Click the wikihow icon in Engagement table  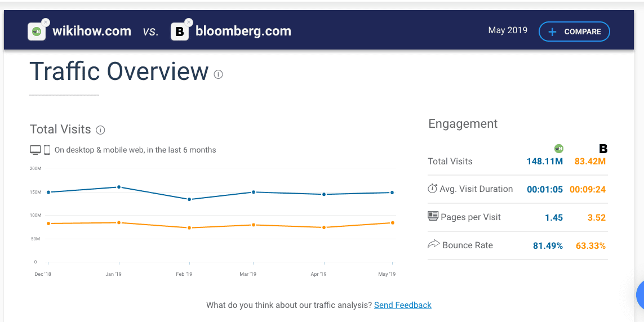click(x=559, y=149)
